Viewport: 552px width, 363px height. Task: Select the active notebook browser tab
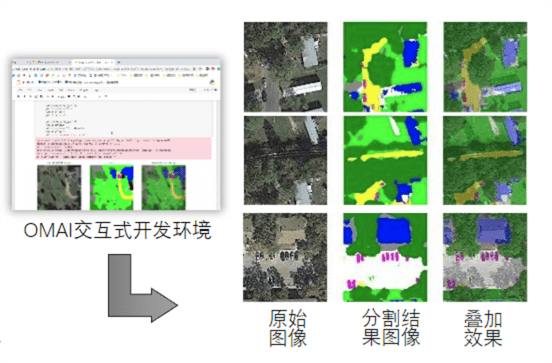pyautogui.click(x=93, y=62)
